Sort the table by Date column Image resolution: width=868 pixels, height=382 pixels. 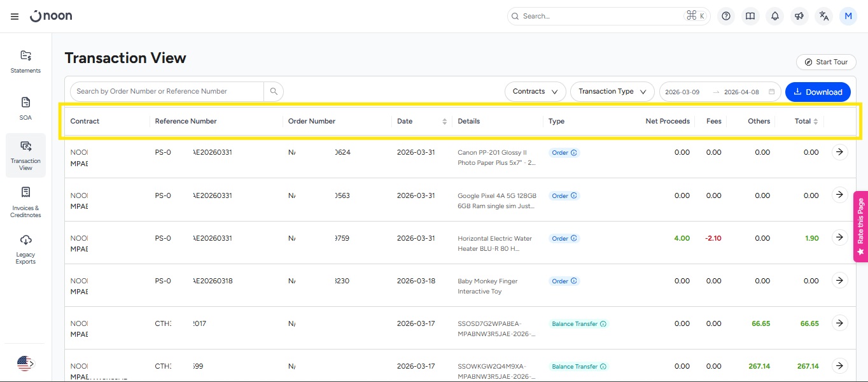click(x=444, y=122)
